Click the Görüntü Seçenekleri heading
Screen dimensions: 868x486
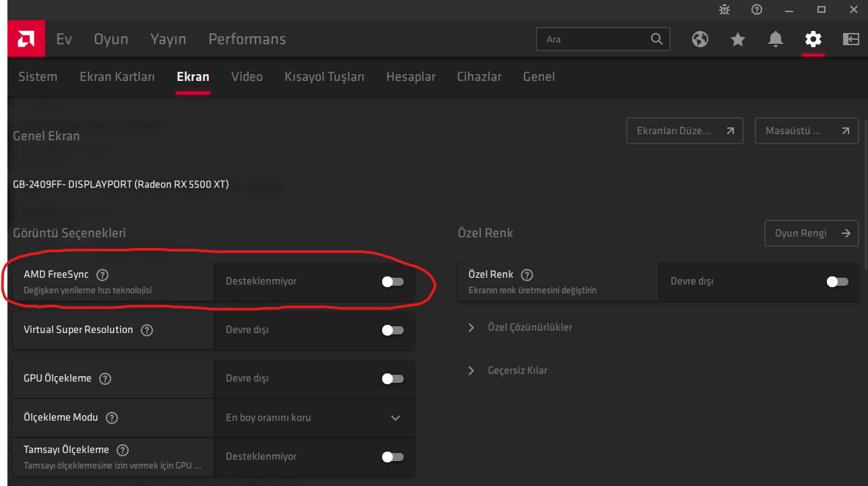[x=69, y=233]
